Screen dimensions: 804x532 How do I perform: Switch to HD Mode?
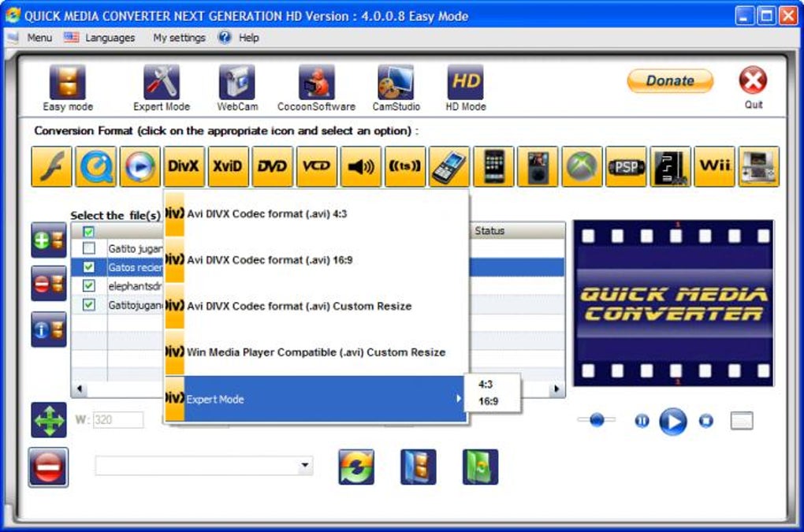[466, 88]
